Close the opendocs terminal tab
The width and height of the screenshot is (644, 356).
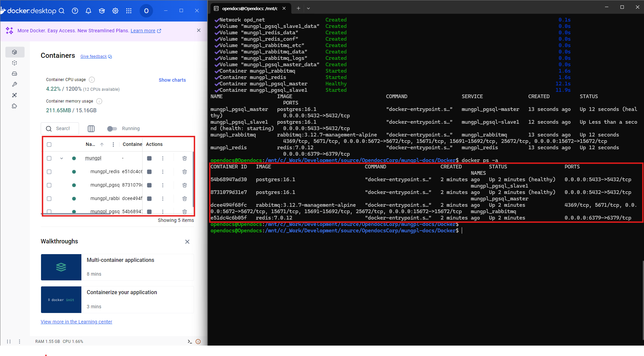coord(284,8)
